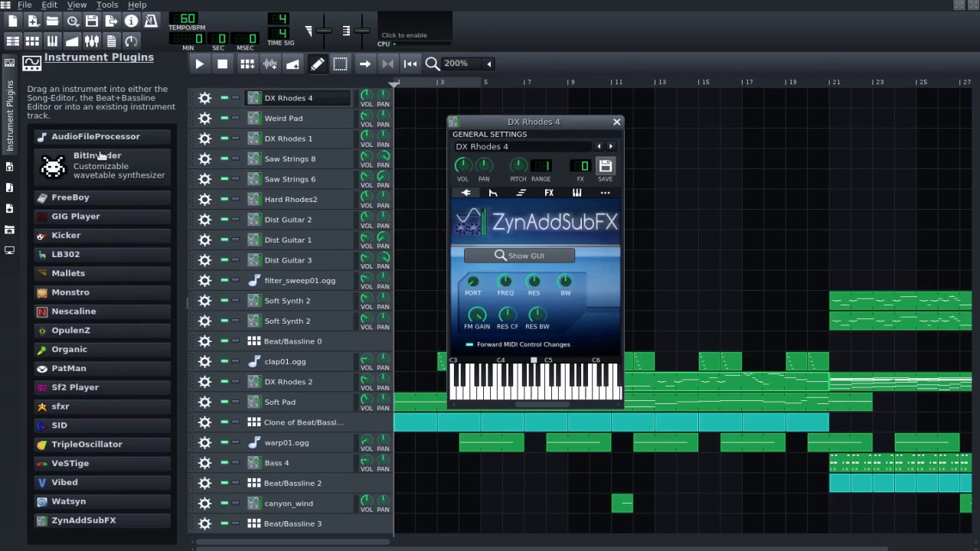Create a new project with toolbar icon
The height and width of the screenshot is (551, 980).
point(13,21)
